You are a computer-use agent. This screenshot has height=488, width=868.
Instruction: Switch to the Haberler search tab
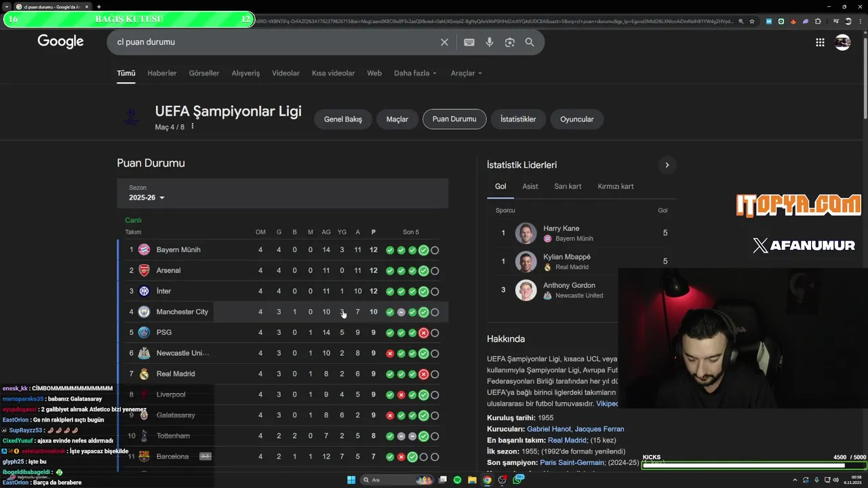click(162, 73)
